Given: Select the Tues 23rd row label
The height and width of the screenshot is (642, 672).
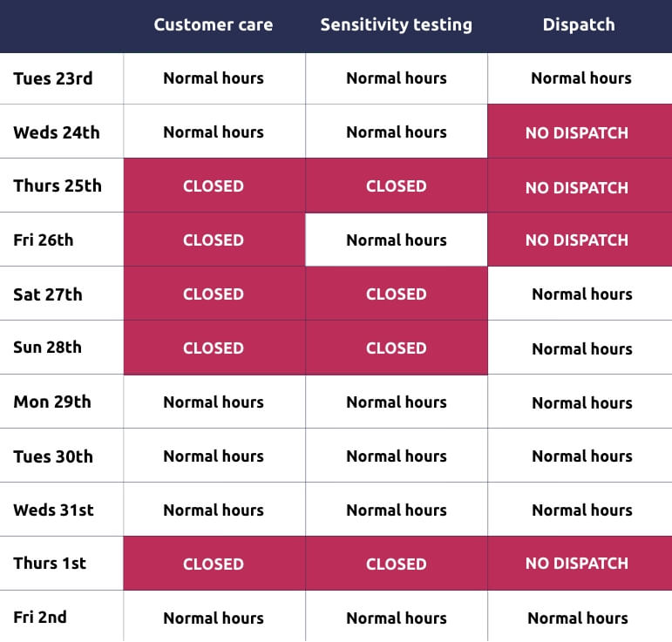Looking at the screenshot, I should click(x=53, y=78).
